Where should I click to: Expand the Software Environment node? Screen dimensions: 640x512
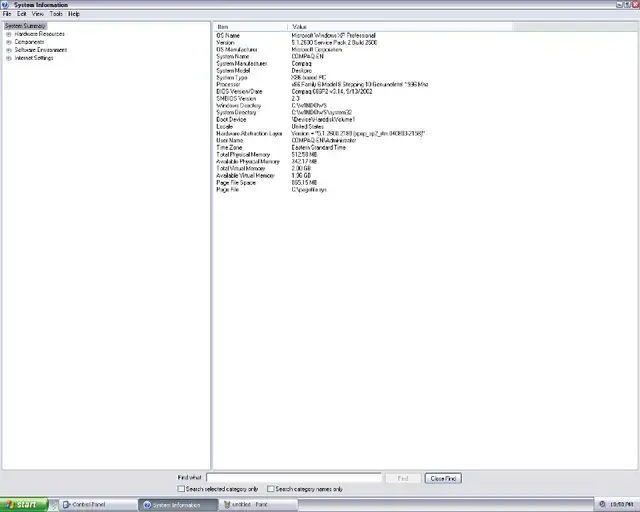point(9,50)
